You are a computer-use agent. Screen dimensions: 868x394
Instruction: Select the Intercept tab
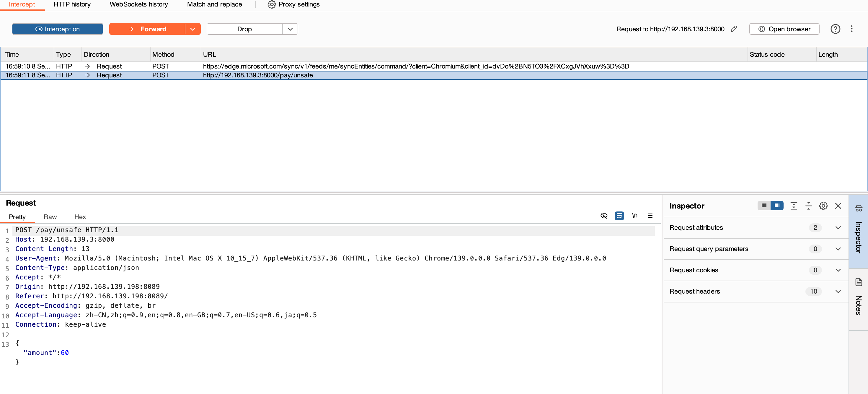tap(22, 4)
